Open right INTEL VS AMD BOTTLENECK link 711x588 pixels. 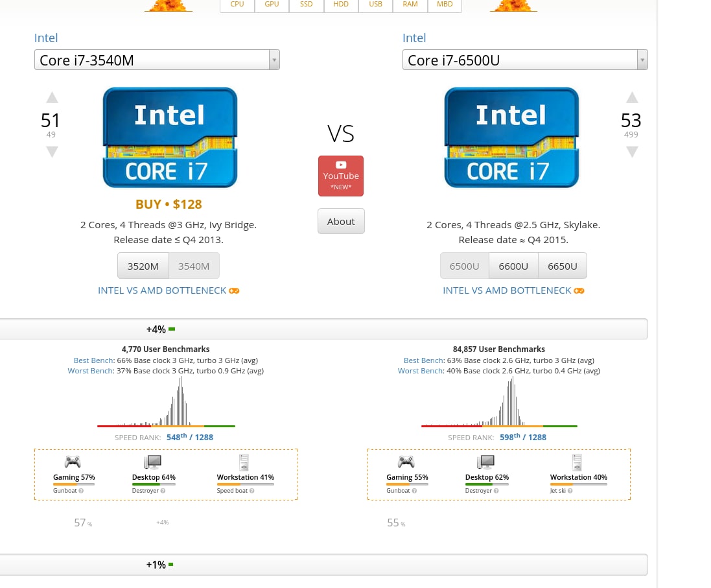[507, 290]
